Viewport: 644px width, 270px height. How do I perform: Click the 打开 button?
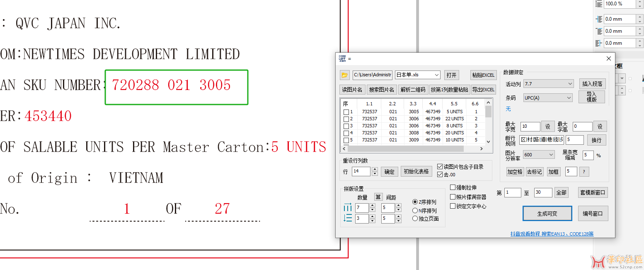(x=451, y=75)
